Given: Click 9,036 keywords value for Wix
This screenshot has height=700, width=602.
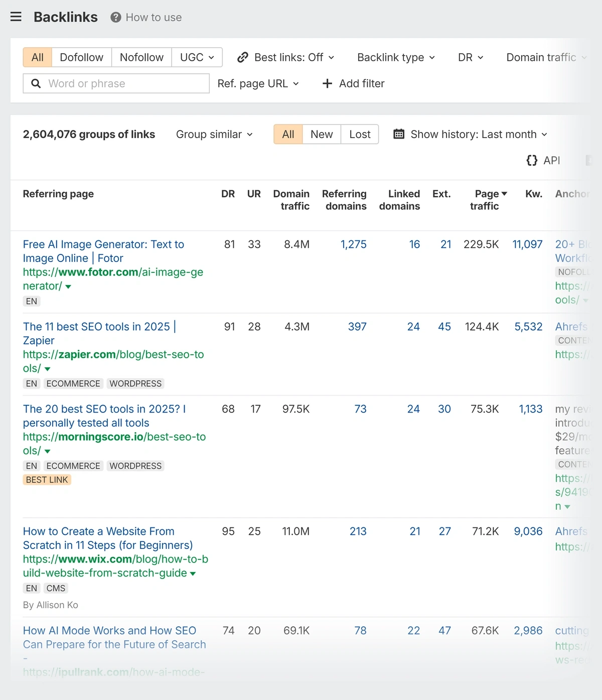Looking at the screenshot, I should coord(528,531).
